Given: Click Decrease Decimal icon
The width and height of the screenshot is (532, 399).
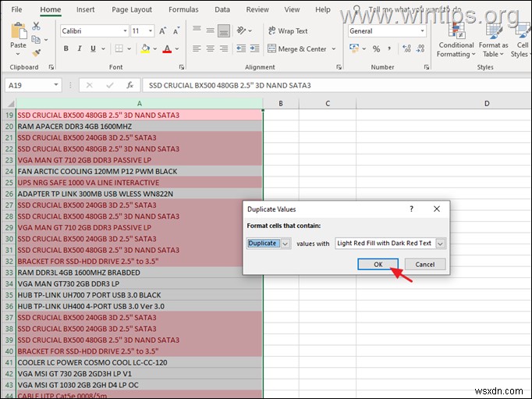Looking at the screenshot, I should point(420,48).
